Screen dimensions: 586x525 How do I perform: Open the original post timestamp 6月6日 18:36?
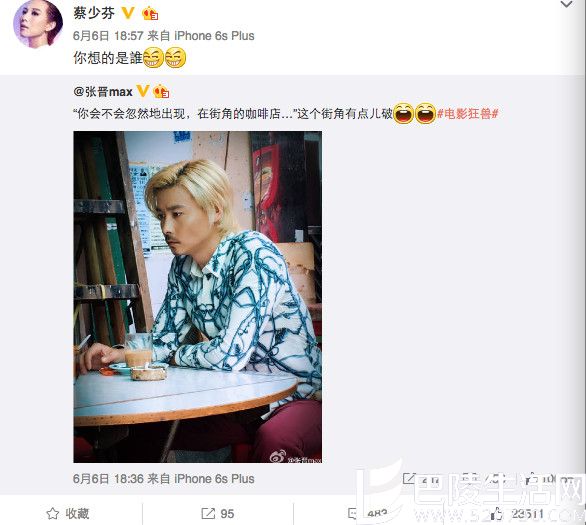click(108, 479)
